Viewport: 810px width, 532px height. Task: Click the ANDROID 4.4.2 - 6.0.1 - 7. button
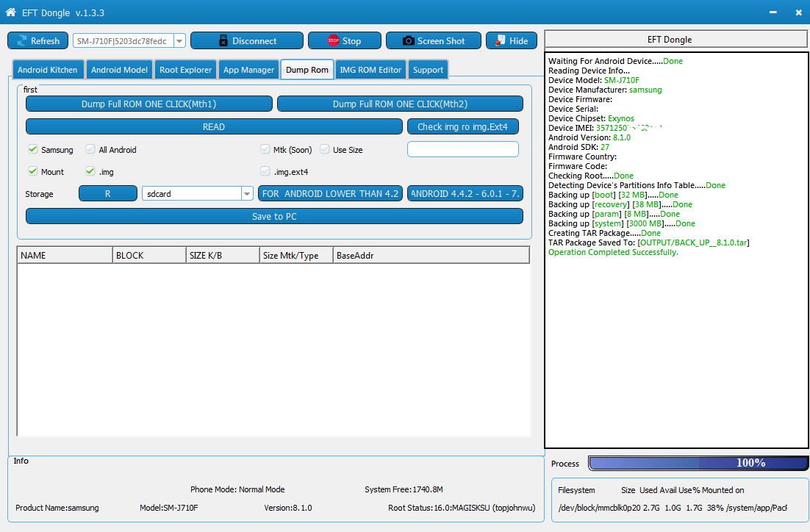[465, 194]
